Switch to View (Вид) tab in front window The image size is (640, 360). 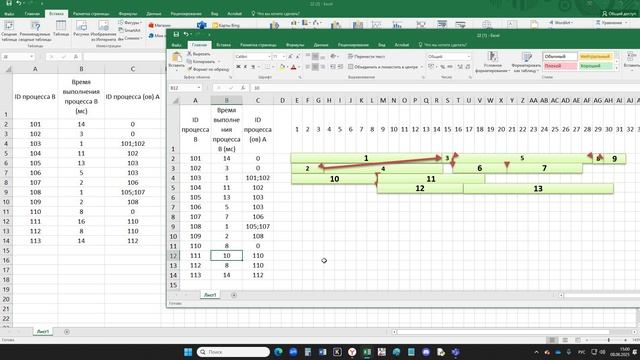(x=382, y=45)
